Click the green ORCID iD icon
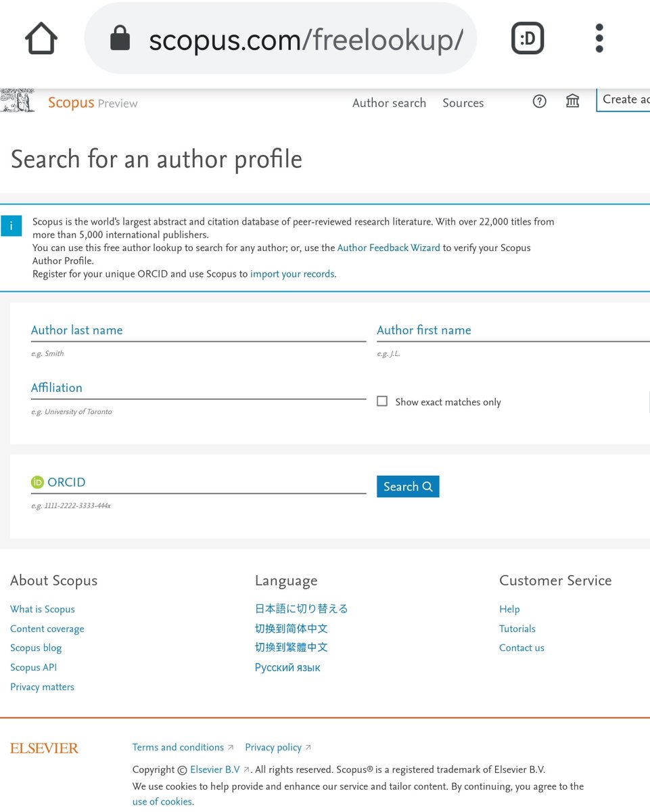 click(x=37, y=482)
